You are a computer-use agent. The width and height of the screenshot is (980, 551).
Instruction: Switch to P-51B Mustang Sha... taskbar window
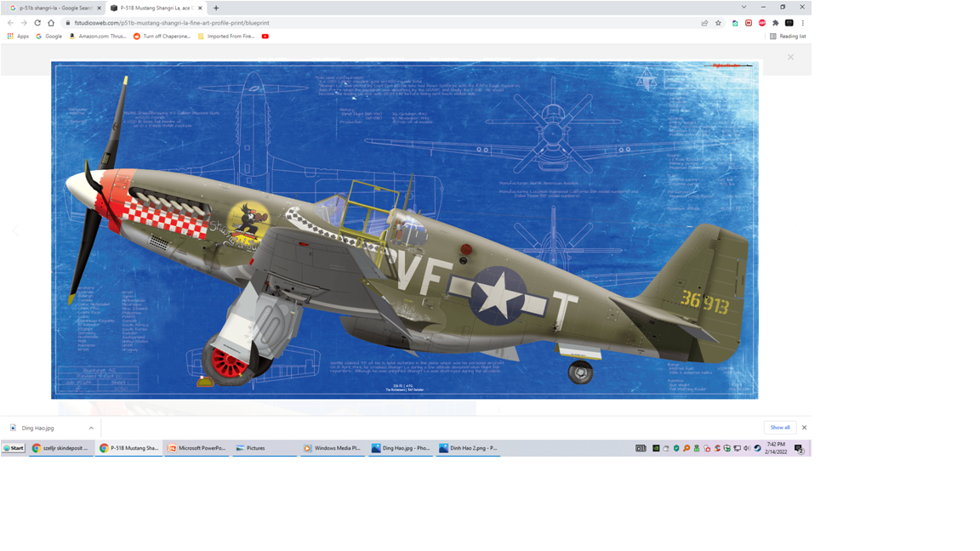pos(129,448)
